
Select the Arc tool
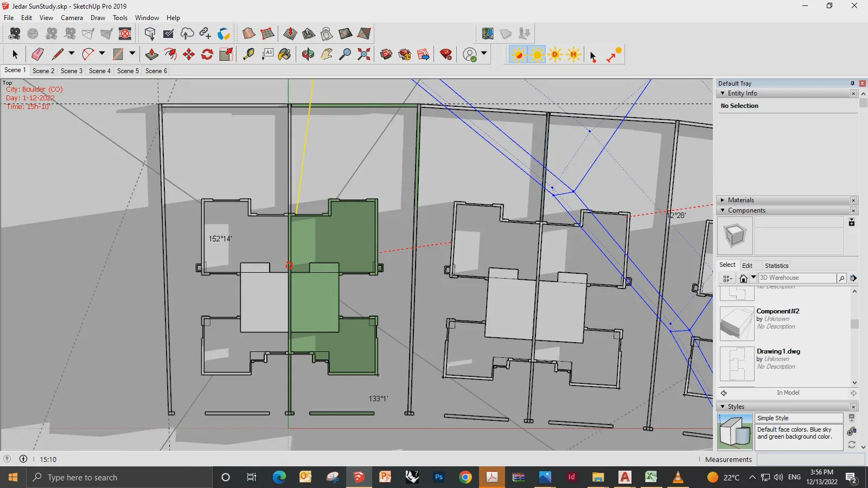(x=88, y=54)
